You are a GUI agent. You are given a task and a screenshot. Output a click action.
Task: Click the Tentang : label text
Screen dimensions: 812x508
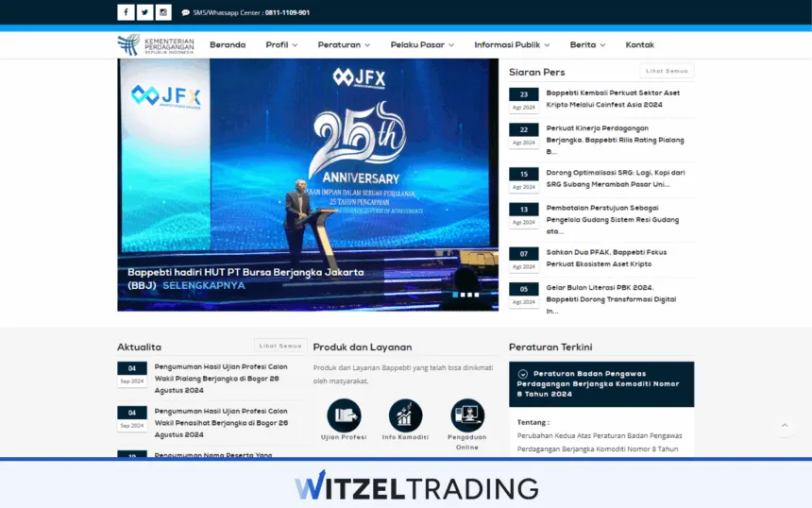(x=533, y=423)
